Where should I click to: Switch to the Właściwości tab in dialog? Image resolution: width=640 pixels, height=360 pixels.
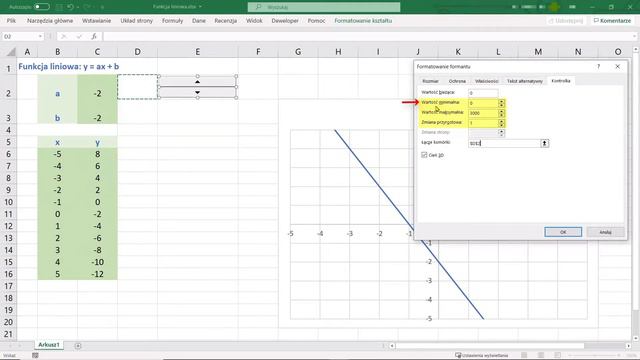click(487, 81)
